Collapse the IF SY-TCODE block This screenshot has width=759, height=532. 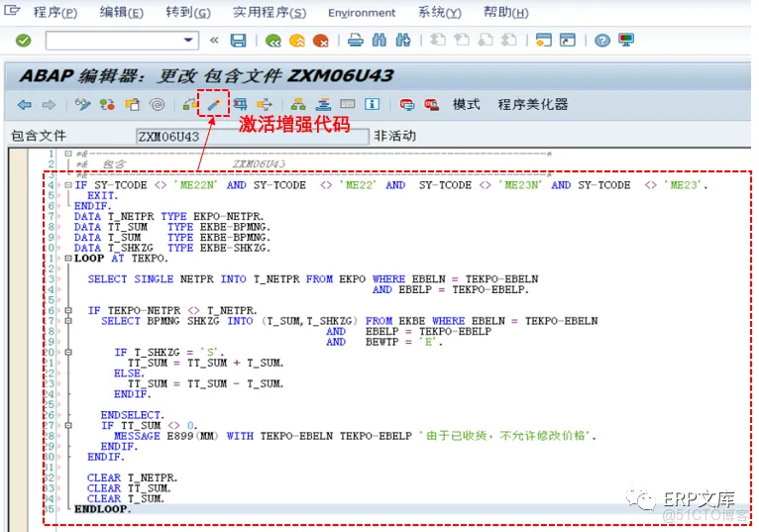click(x=67, y=185)
